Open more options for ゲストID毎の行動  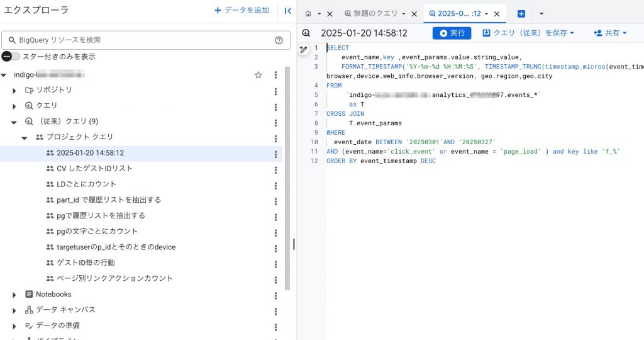pos(275,264)
